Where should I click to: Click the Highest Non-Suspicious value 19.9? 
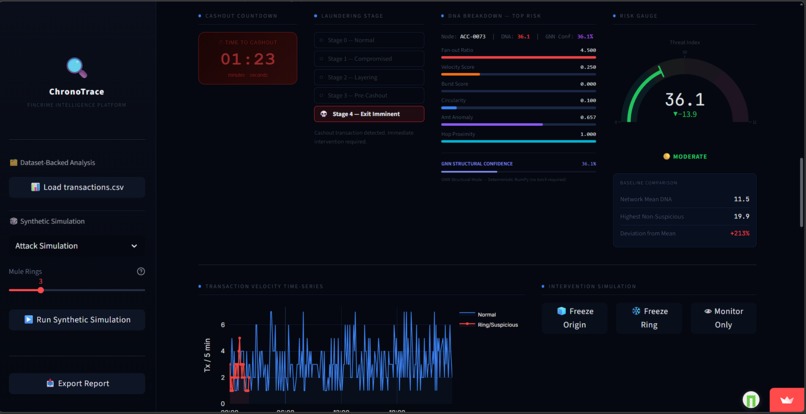tap(741, 217)
